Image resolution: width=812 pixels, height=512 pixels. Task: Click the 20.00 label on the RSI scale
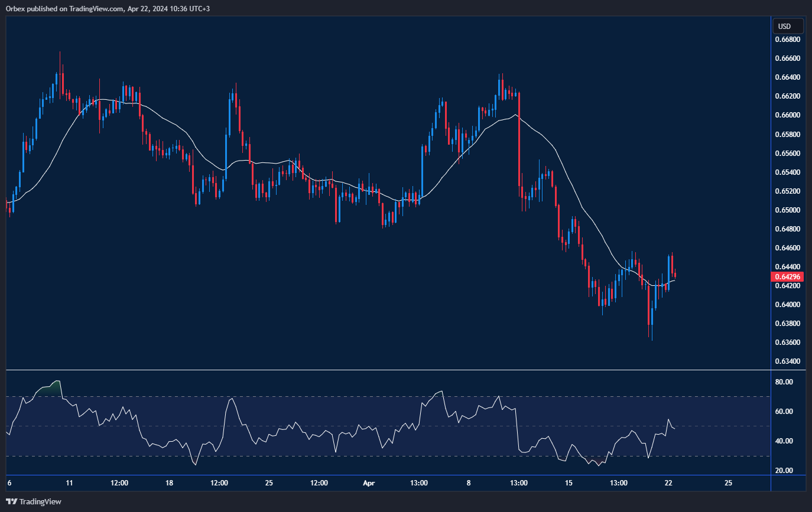pyautogui.click(x=785, y=470)
